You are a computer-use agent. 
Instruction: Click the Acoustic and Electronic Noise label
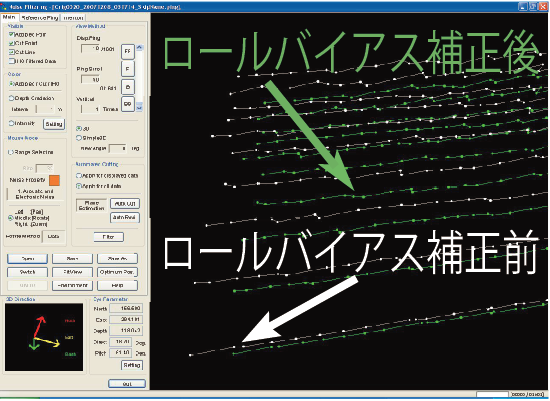click(35, 194)
